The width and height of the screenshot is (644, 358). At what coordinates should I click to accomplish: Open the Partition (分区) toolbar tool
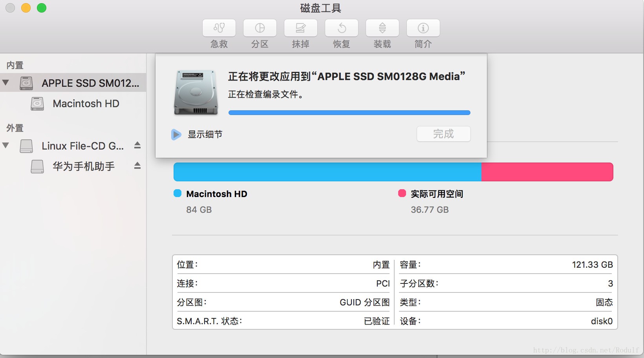(x=260, y=28)
